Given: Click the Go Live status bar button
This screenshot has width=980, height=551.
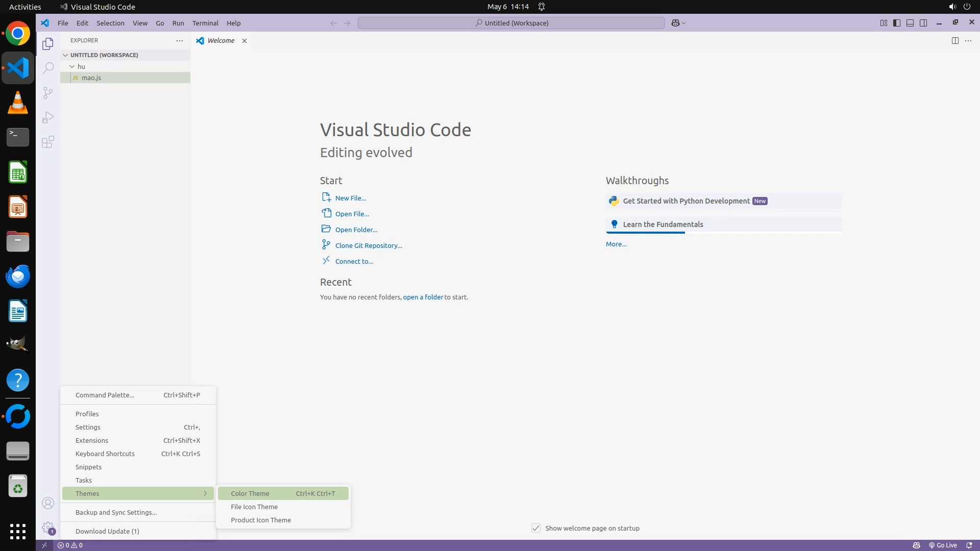Looking at the screenshot, I should (943, 545).
